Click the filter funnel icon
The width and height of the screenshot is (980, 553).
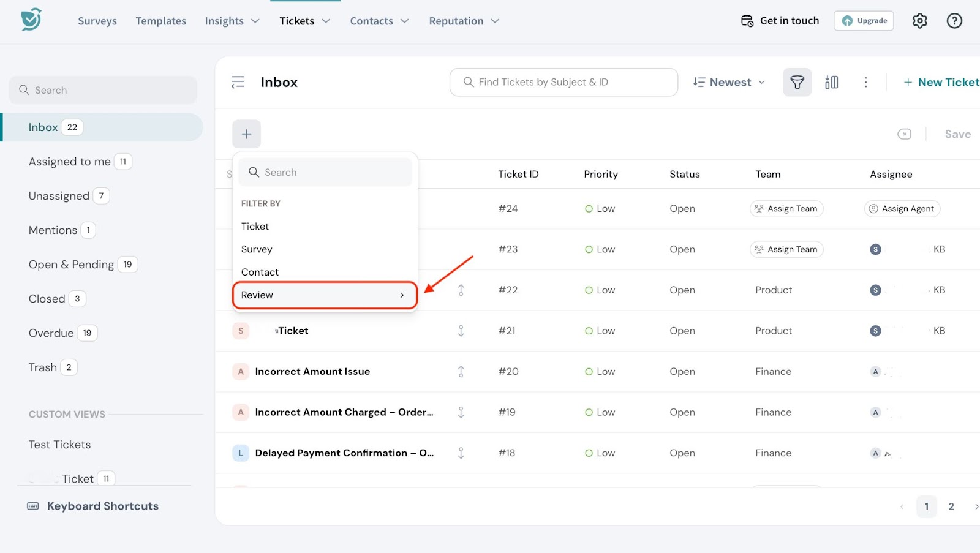coord(797,82)
